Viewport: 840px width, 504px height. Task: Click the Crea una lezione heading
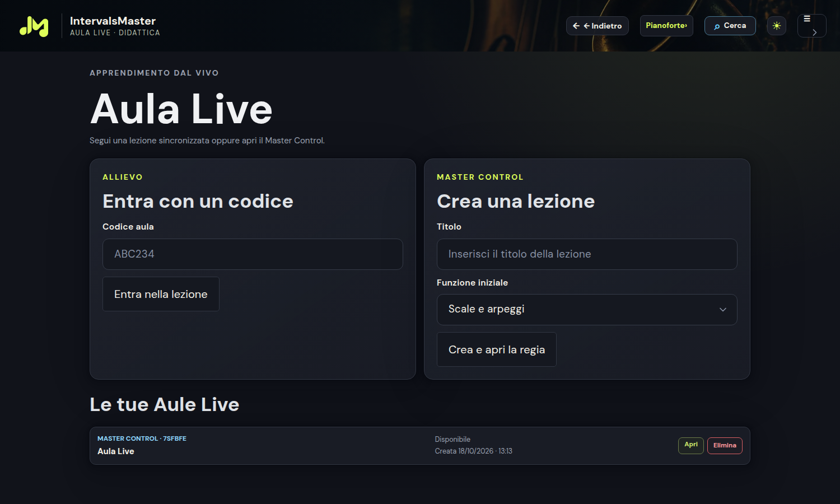pyautogui.click(x=516, y=201)
